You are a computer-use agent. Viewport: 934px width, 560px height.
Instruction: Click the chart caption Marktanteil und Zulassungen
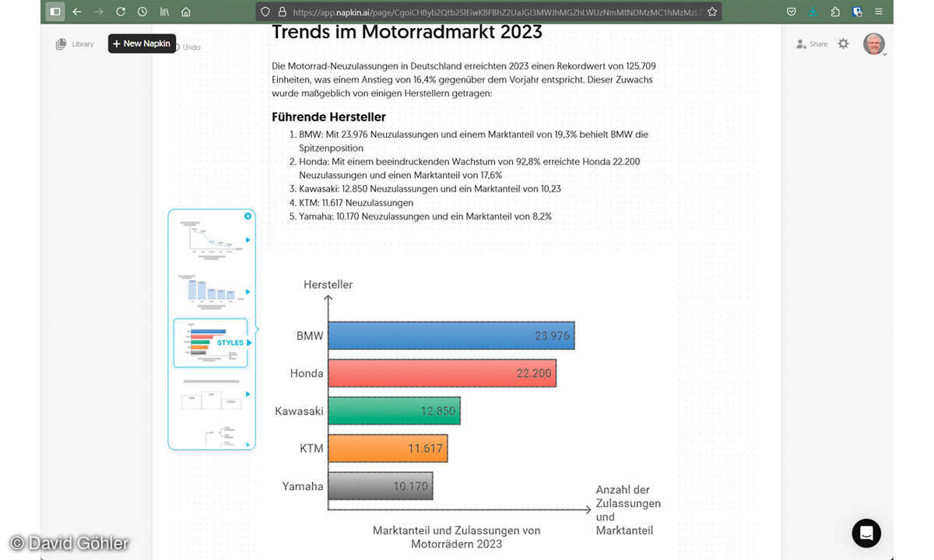[x=457, y=537]
